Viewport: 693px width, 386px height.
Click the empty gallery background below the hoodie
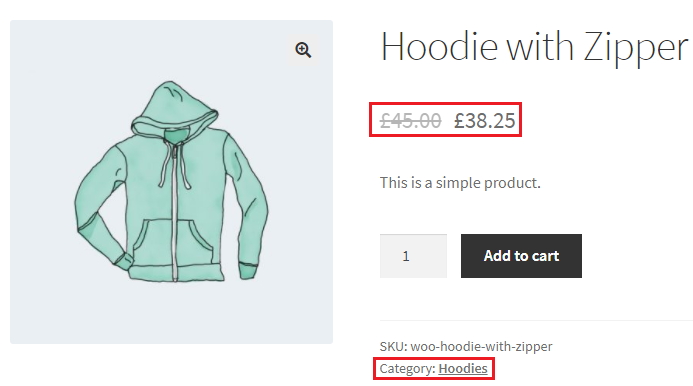point(171,314)
